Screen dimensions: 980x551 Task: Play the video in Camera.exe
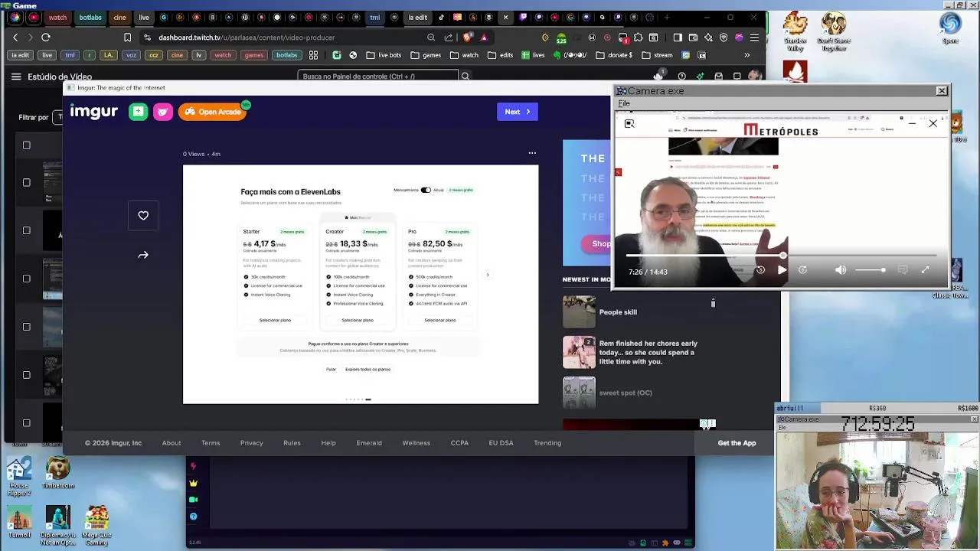click(782, 270)
